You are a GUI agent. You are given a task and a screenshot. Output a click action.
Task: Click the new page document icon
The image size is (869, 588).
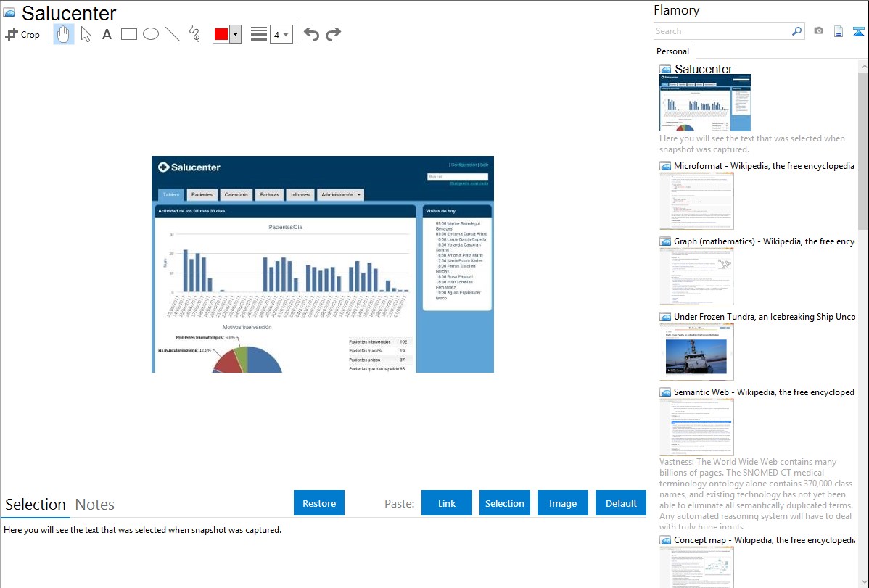[x=839, y=31]
